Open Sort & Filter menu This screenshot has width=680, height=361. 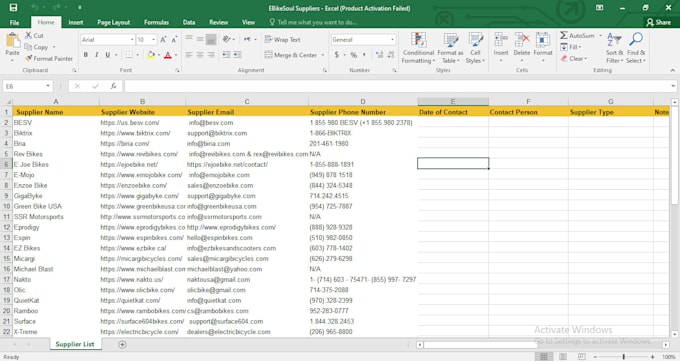(614, 48)
